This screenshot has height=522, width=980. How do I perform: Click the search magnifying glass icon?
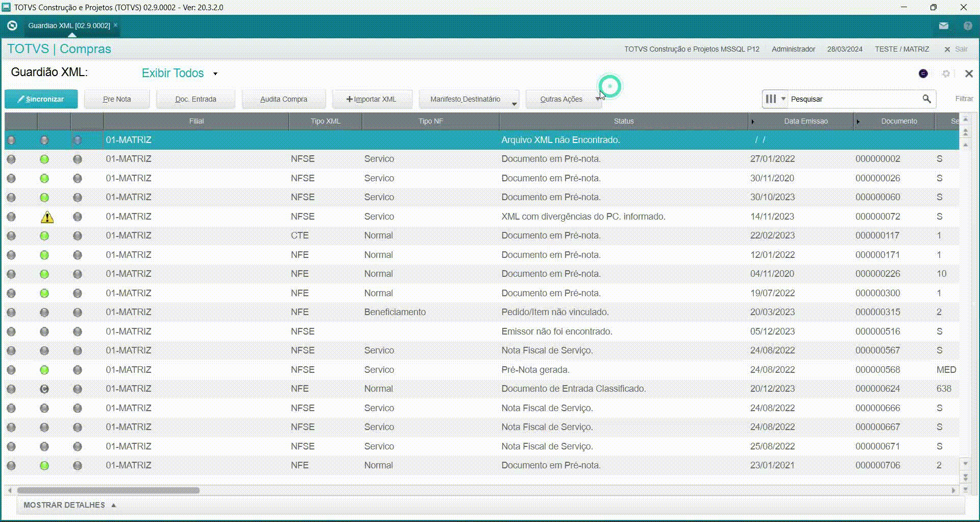(926, 99)
